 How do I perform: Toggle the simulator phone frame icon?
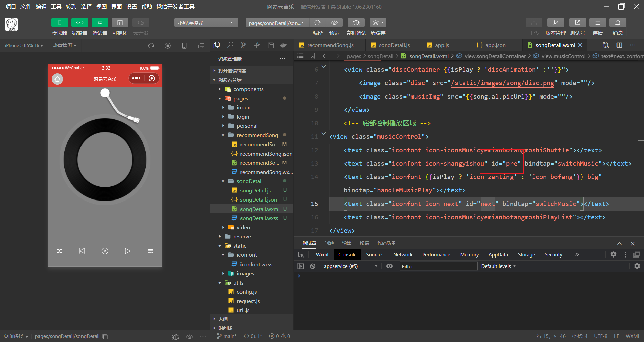click(x=184, y=46)
